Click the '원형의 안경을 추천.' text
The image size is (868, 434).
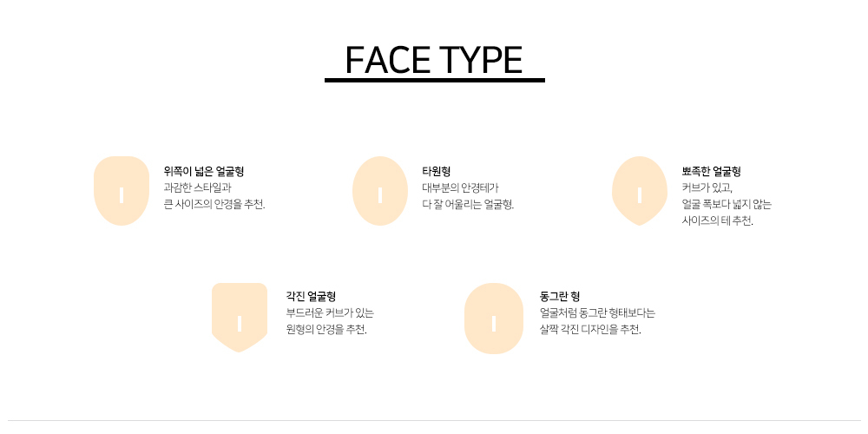coord(326,330)
